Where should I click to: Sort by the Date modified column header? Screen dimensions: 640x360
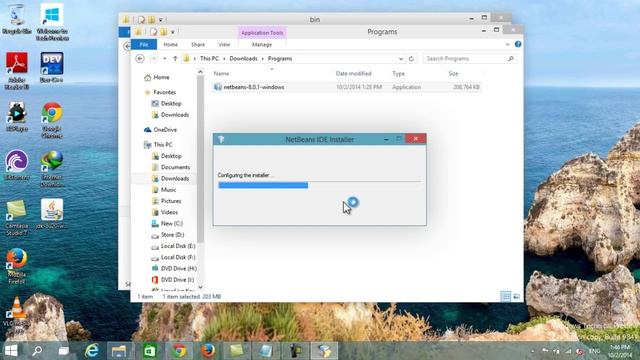pos(353,73)
